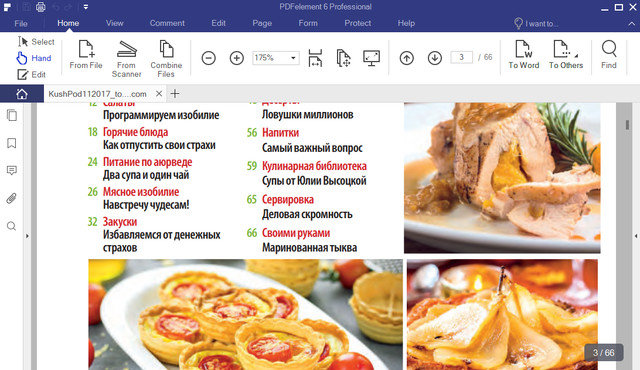Switch to the Form tab

308,23
